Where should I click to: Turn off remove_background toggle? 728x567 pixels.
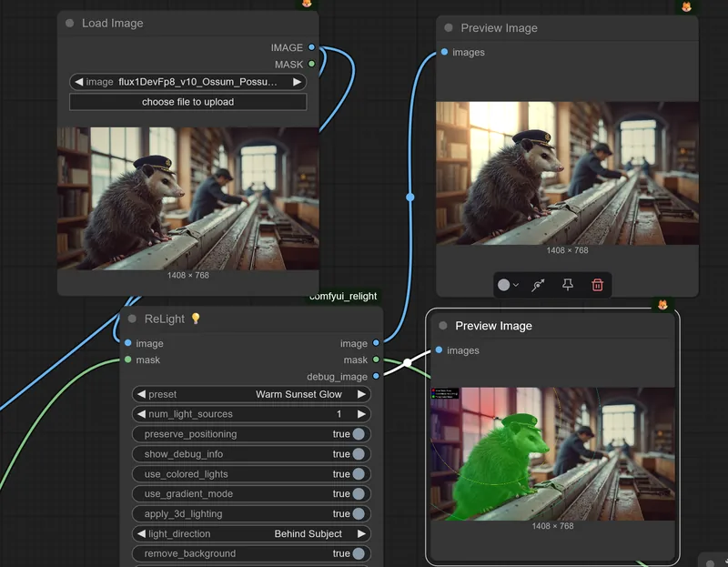(359, 553)
